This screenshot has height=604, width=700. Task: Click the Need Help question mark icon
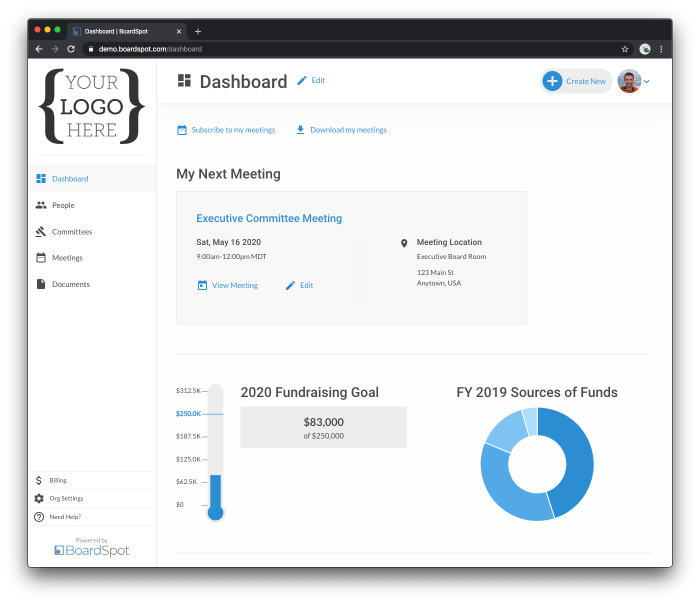click(38, 516)
